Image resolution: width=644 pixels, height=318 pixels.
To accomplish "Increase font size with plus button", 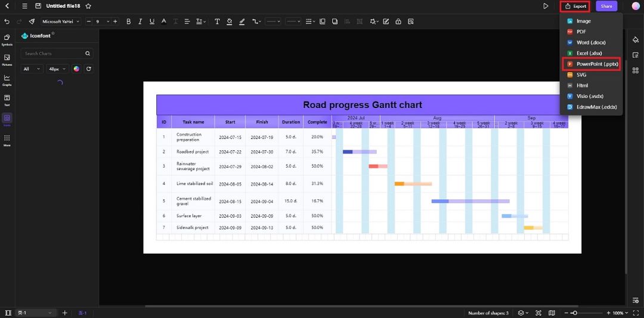I will (x=116, y=21).
